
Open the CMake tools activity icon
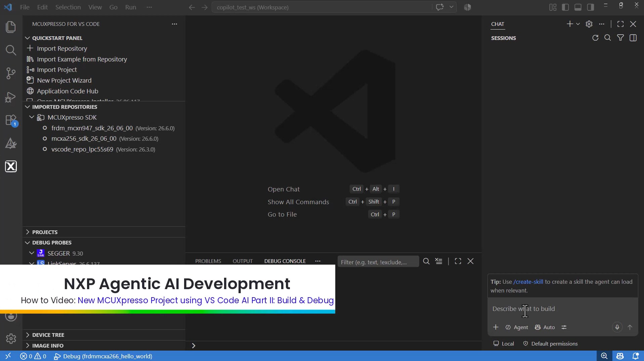(11, 143)
